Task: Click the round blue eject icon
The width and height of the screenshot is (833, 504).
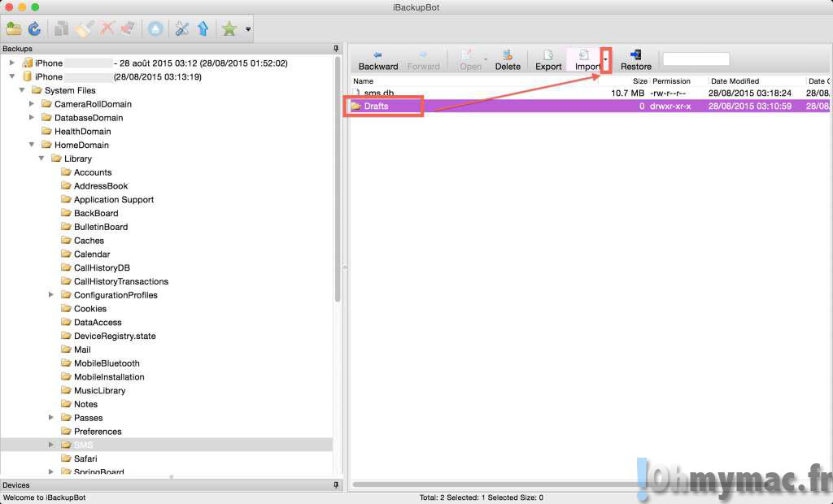Action: (155, 28)
